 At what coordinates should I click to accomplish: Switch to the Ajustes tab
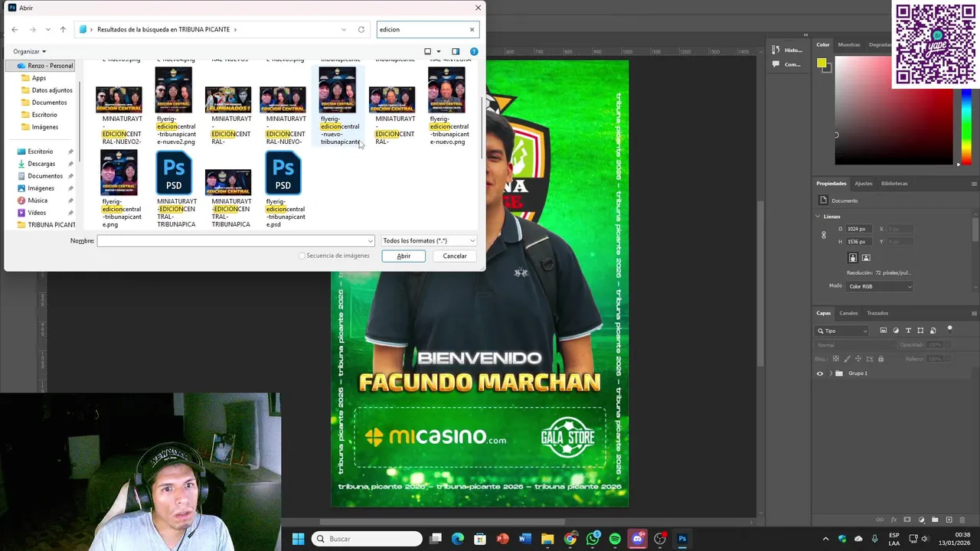[863, 183]
